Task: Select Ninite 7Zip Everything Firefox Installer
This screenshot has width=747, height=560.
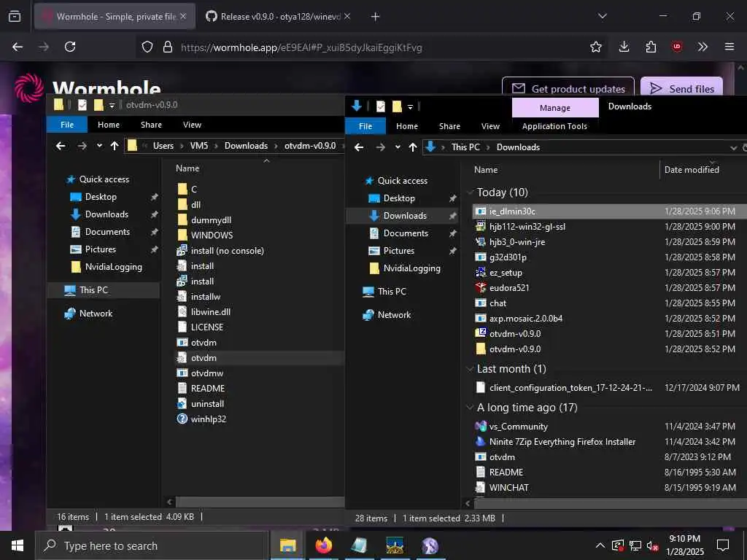Action: click(x=562, y=442)
